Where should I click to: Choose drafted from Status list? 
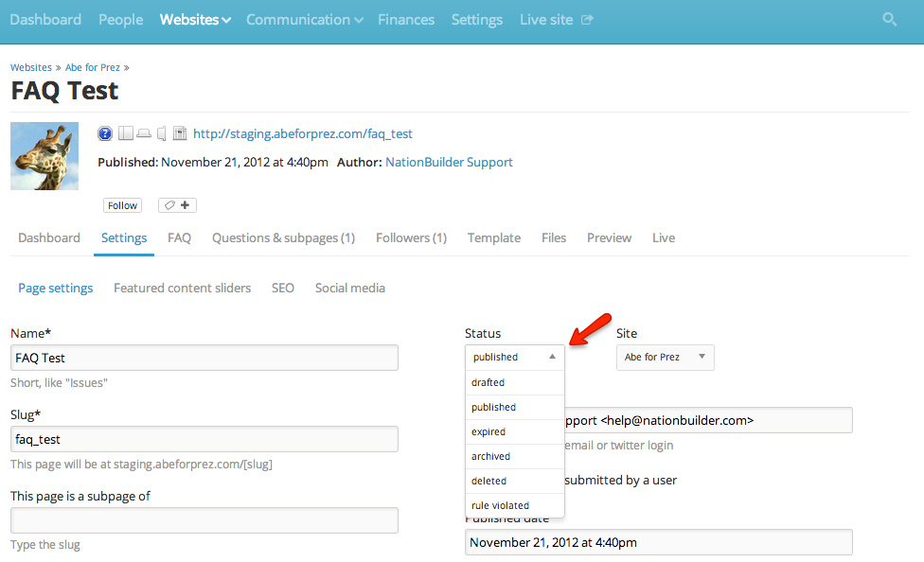(514, 382)
